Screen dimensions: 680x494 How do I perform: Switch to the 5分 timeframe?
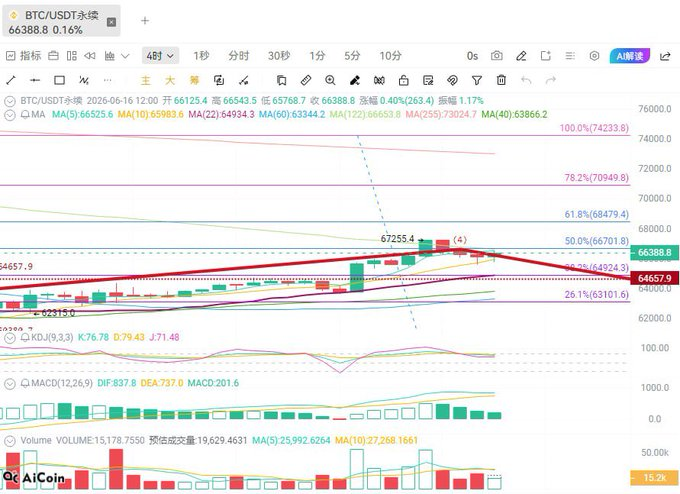coord(352,56)
